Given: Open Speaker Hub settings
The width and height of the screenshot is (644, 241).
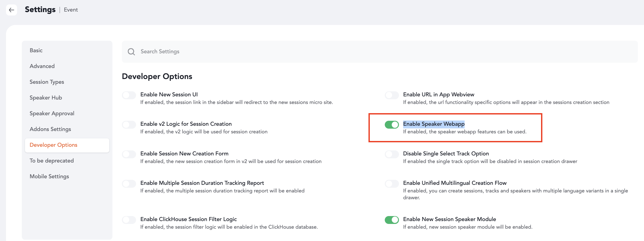Looking at the screenshot, I should [x=46, y=98].
